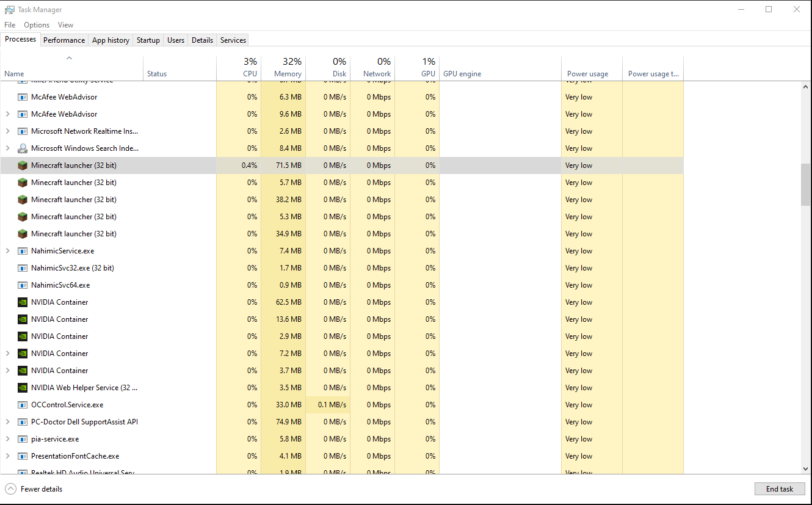Expand the PC-Doctor Dell SupportAssist API group
The image size is (812, 505).
(7, 422)
